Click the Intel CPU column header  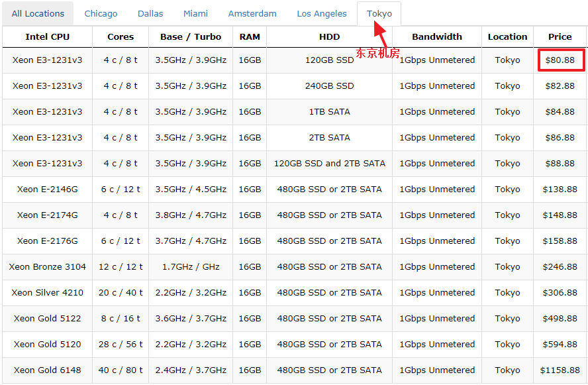pos(47,37)
